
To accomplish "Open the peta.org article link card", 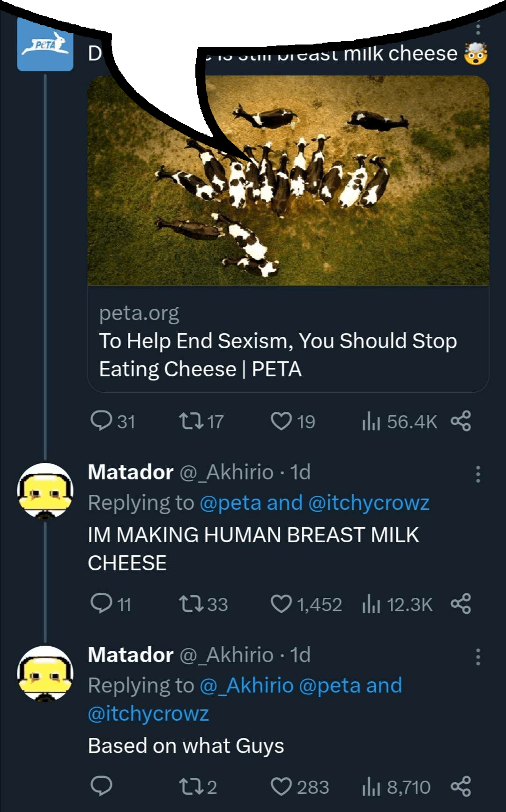I will pyautogui.click(x=288, y=341).
